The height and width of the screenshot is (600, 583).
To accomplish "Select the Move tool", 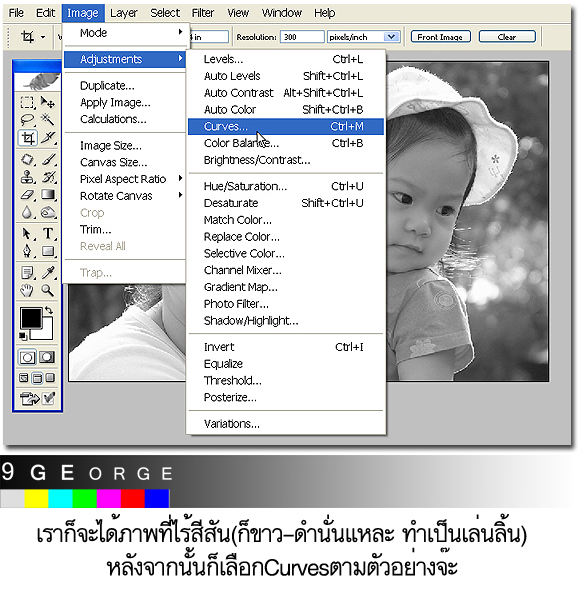I will (x=48, y=102).
